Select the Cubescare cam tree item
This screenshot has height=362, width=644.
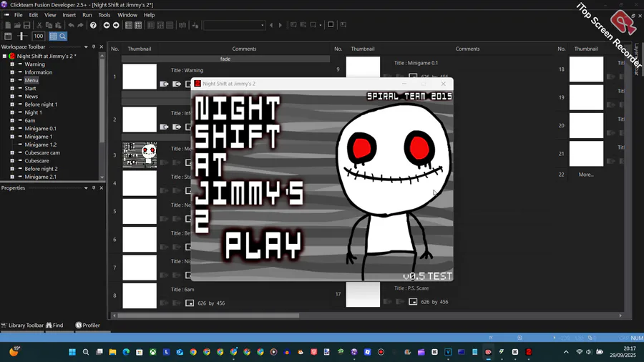click(x=42, y=152)
